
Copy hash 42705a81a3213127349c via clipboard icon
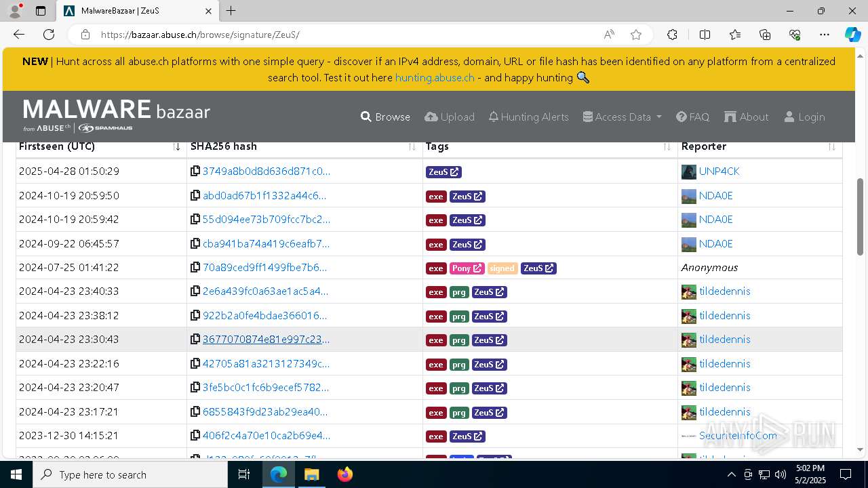point(195,364)
